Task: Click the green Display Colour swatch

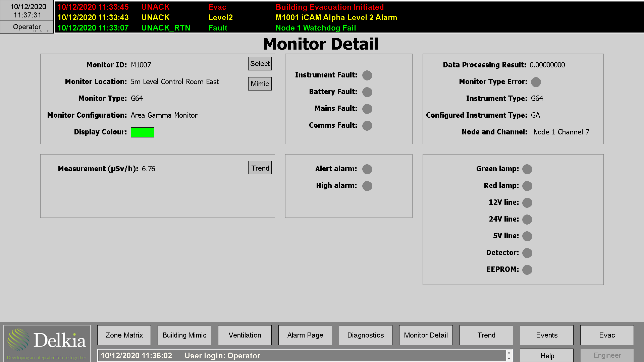Action: 142,132
